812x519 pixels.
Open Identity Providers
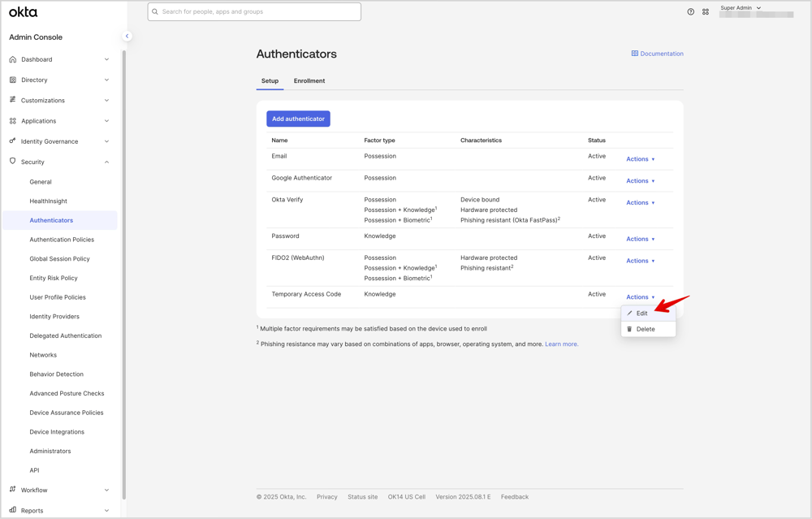tap(54, 316)
